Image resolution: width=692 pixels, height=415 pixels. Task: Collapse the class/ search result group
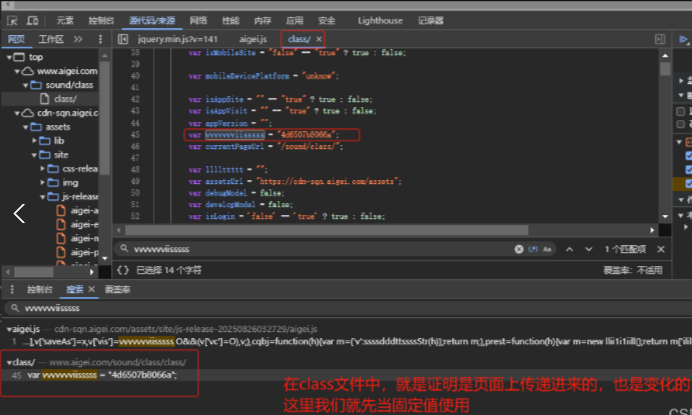point(9,362)
